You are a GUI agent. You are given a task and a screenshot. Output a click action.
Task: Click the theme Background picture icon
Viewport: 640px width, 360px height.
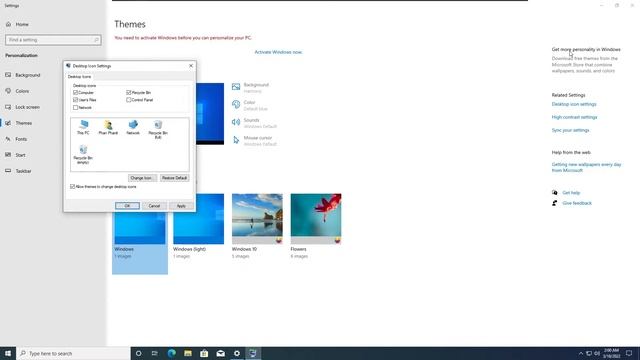point(236,87)
